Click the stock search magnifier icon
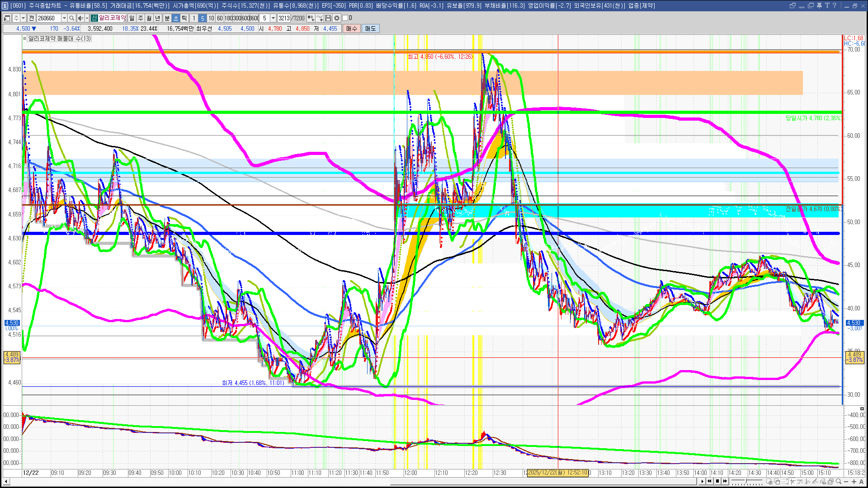 pos(71,18)
